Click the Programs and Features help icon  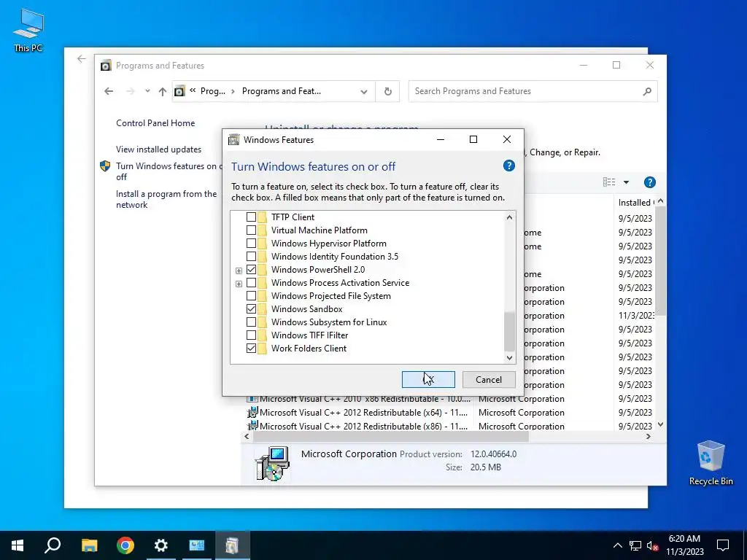click(x=649, y=182)
